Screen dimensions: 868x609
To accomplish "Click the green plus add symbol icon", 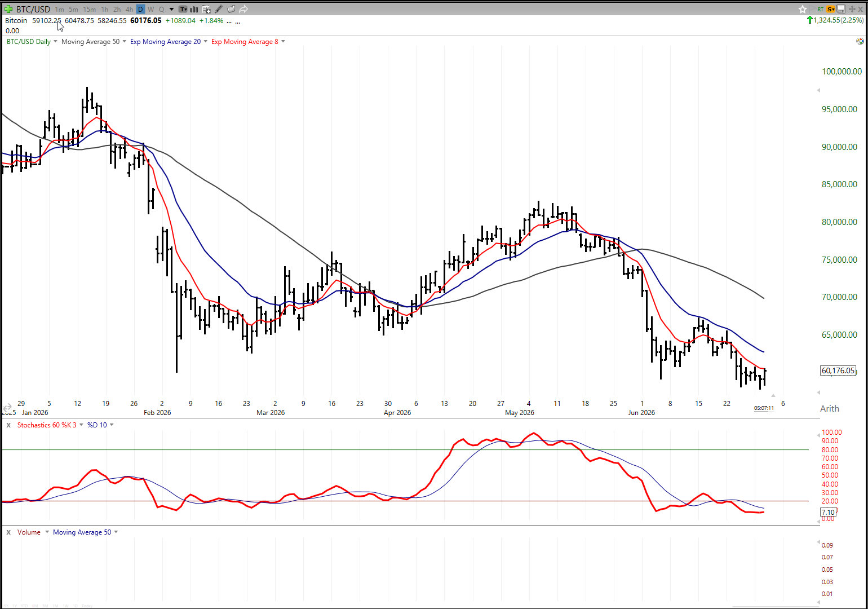I will pyautogui.click(x=8, y=9).
